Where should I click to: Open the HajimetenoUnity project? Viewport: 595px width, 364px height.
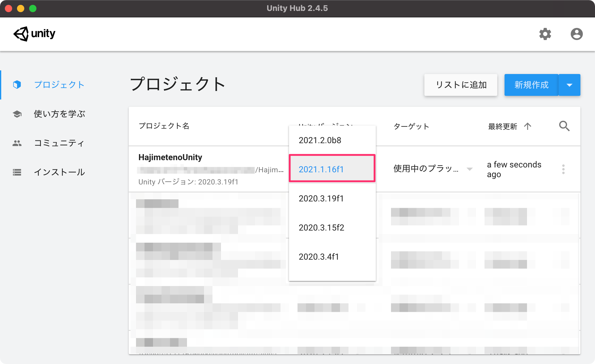coord(170,157)
